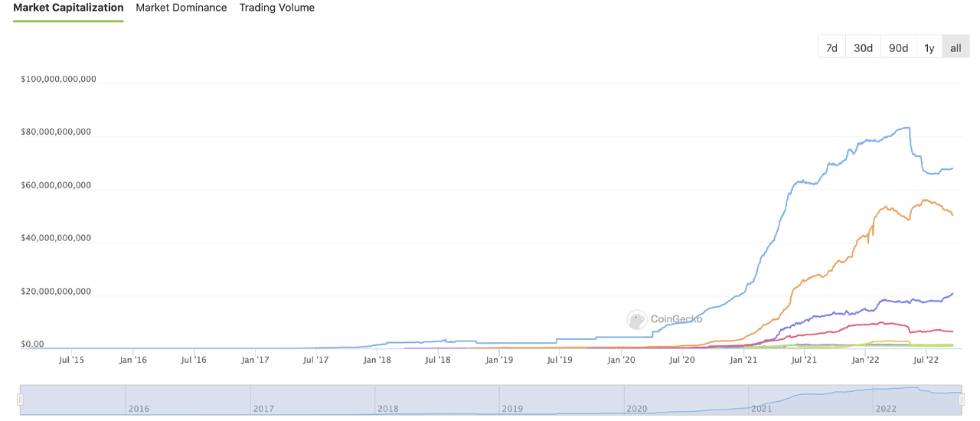Click 2016 in the navigator timeline
The height and width of the screenshot is (421, 980).
139,409
